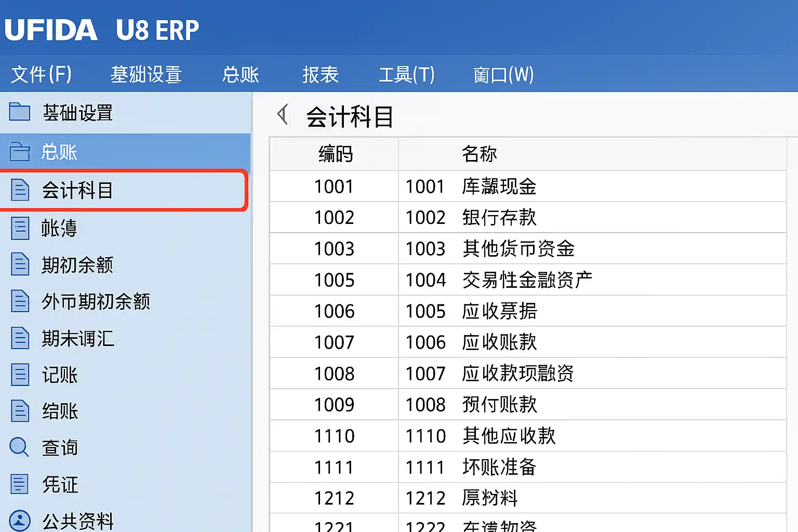Click the 应收款项融资 name cell

pyautogui.click(x=592, y=374)
